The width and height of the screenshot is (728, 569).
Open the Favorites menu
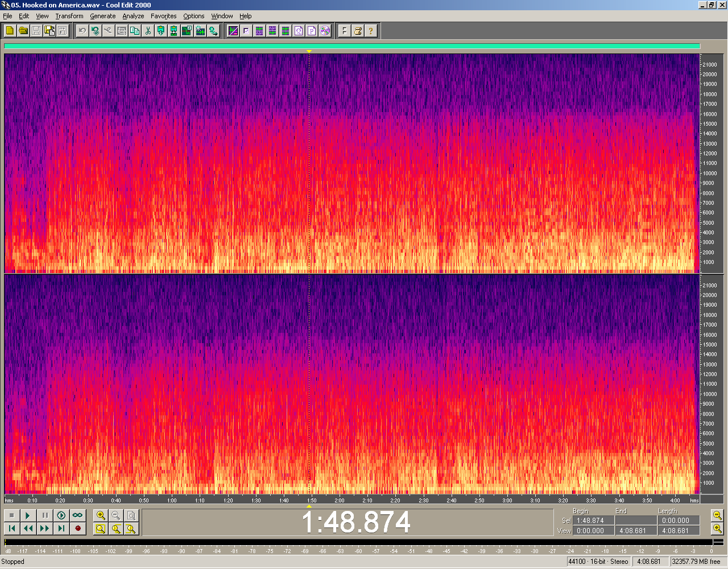coord(164,16)
